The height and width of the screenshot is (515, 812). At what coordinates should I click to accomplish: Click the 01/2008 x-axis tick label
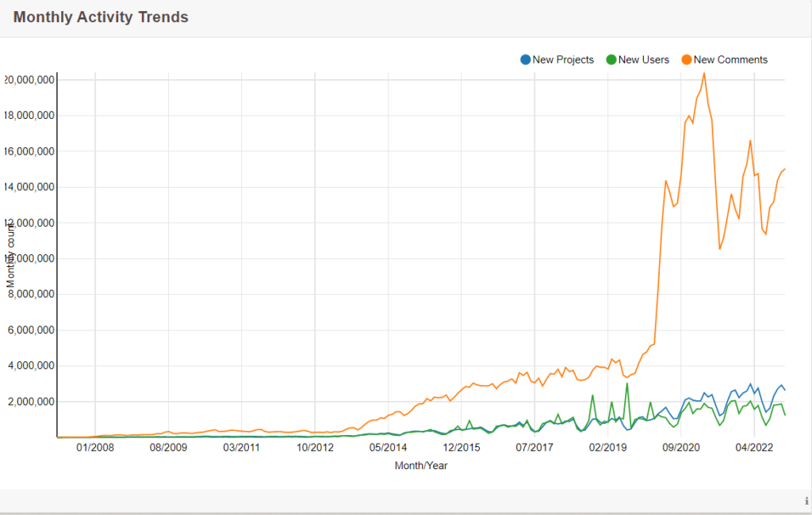[x=95, y=447]
